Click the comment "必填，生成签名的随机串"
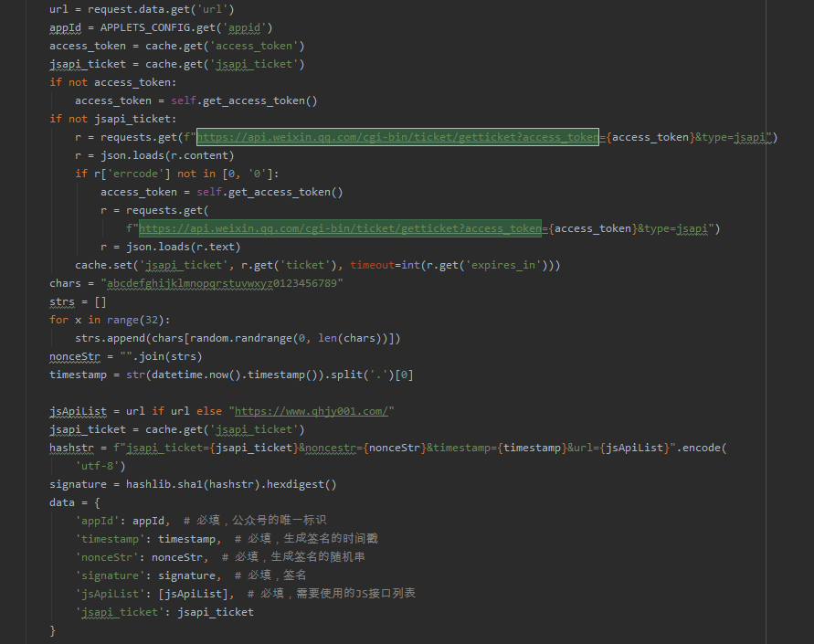The image size is (814, 644). [x=300, y=557]
